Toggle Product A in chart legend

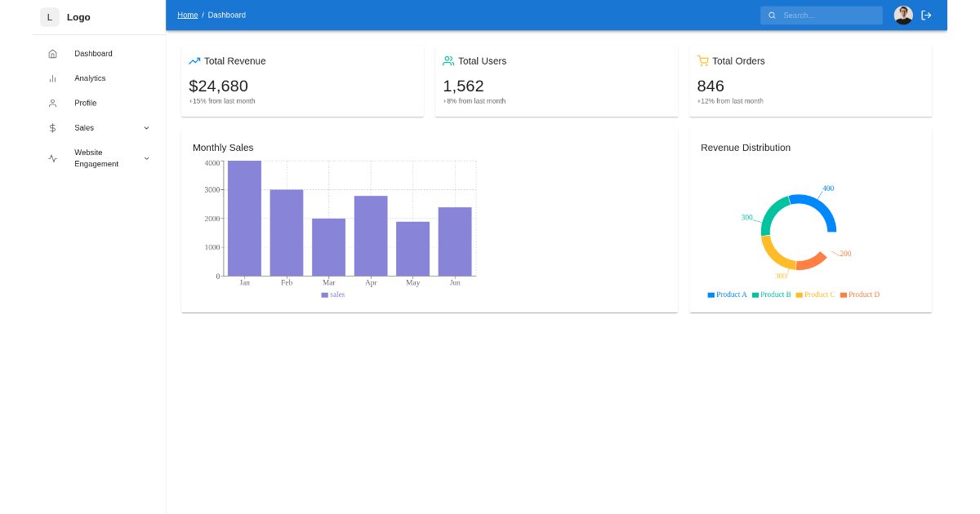[727, 295]
